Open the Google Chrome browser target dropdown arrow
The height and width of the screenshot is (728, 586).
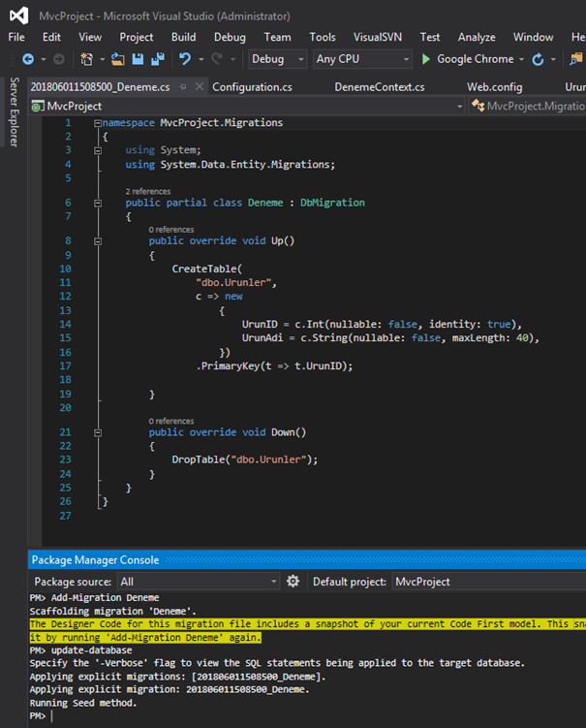pos(521,59)
